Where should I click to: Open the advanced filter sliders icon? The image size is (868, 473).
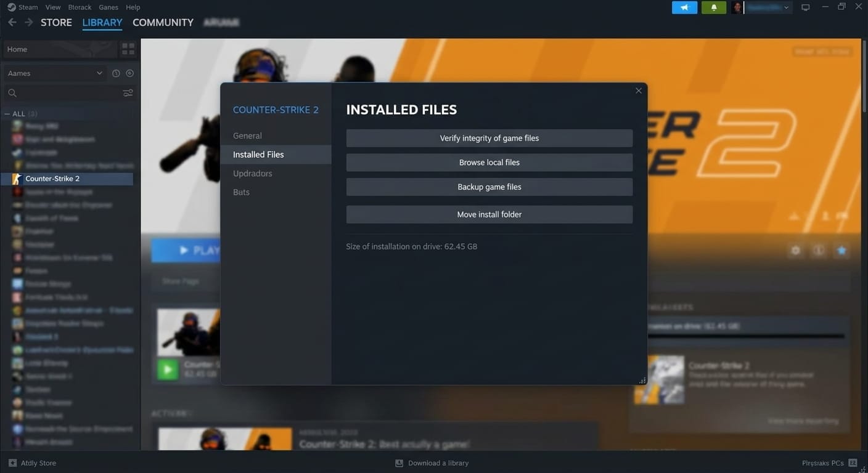coord(128,93)
